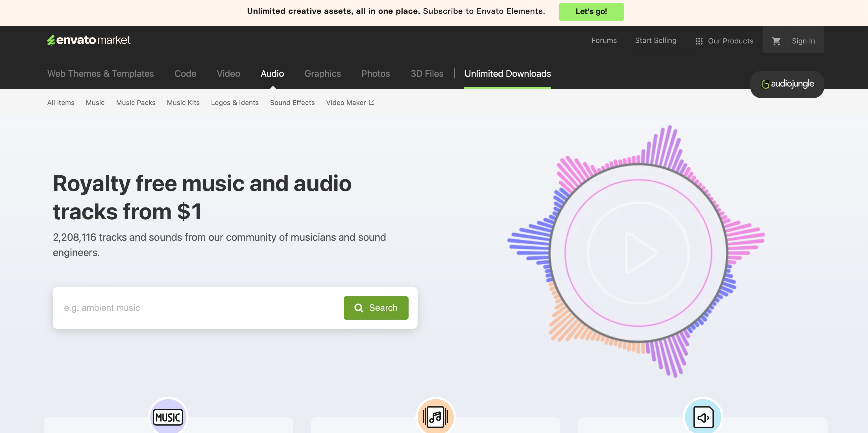
Task: Open the Music Kits submenu item
Action: click(x=183, y=102)
